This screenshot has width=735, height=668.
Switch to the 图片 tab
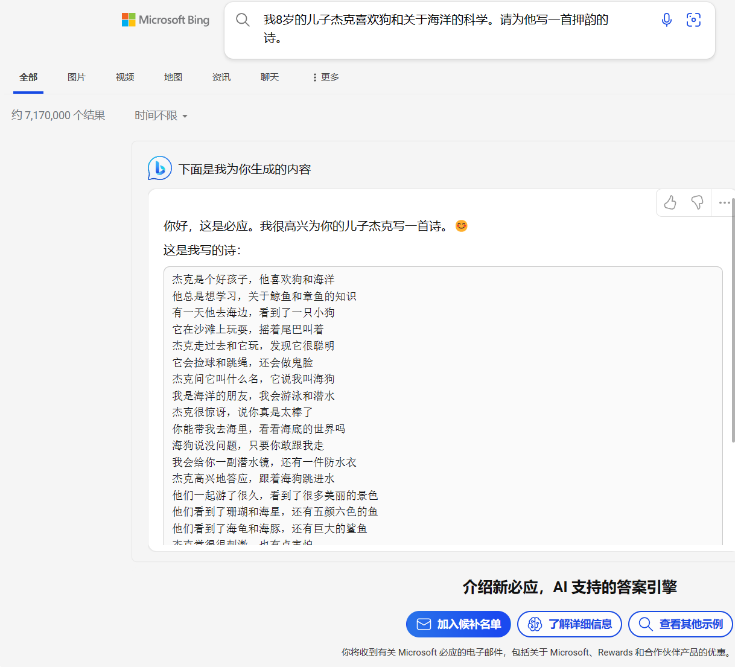76,77
